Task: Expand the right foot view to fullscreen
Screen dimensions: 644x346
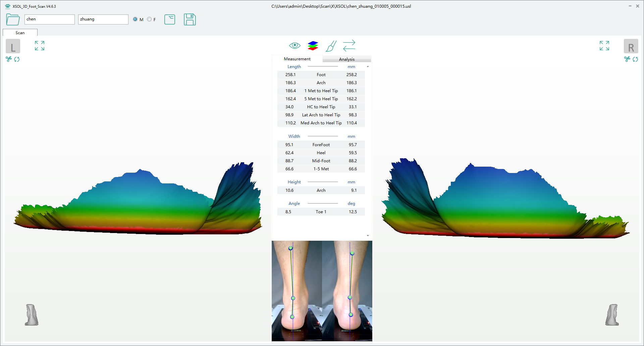Action: pos(604,46)
